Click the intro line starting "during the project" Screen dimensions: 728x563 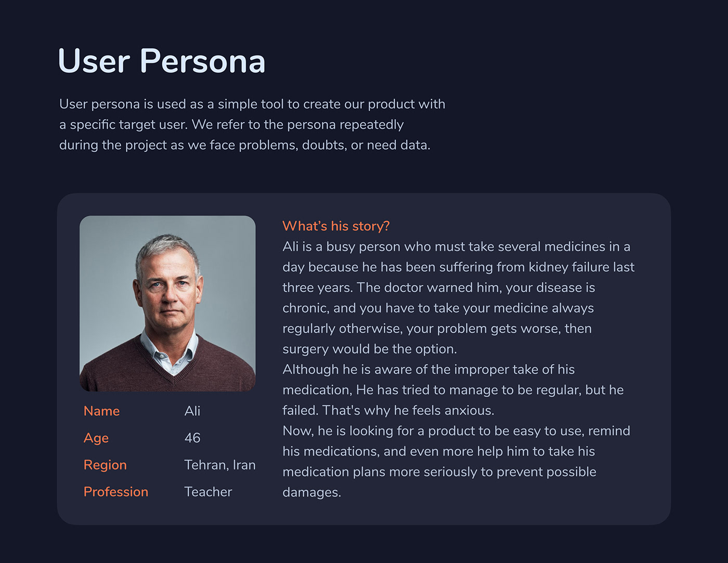point(244,145)
